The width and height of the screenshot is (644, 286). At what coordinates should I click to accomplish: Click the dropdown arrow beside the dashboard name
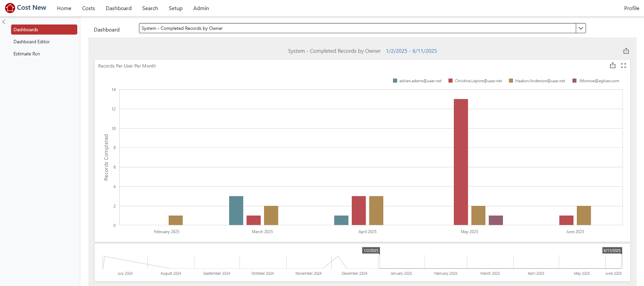(581, 28)
